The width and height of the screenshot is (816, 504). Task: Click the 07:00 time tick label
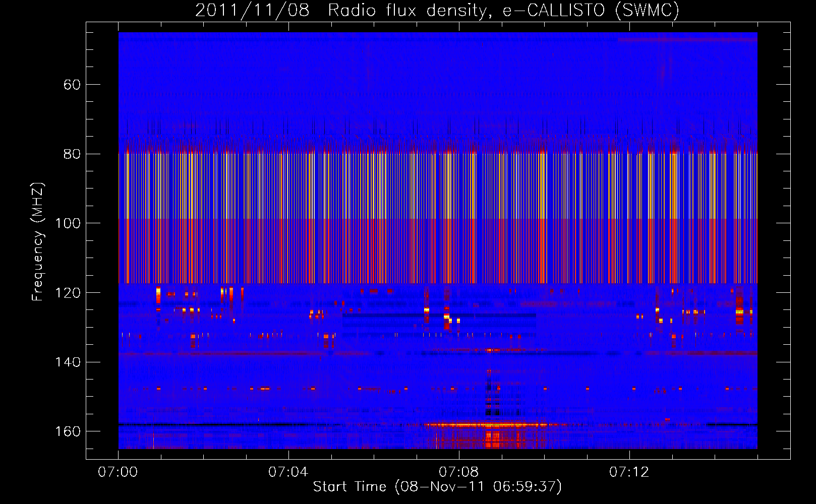click(118, 472)
